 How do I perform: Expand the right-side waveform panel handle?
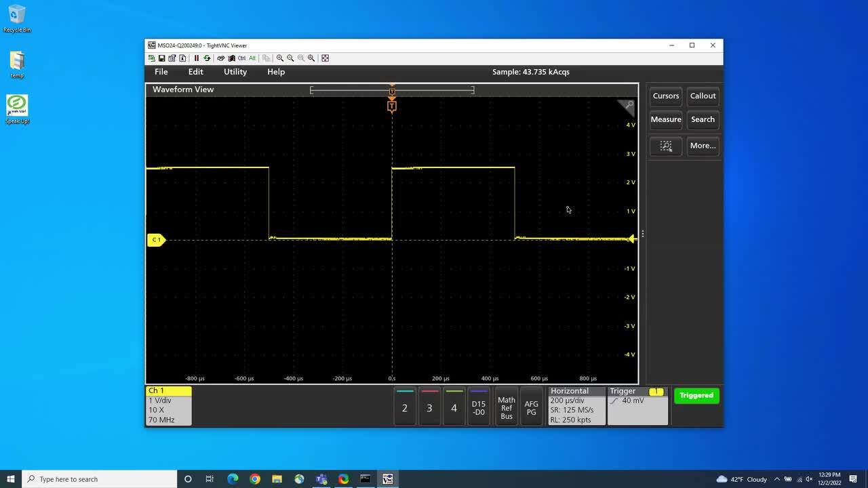642,232
